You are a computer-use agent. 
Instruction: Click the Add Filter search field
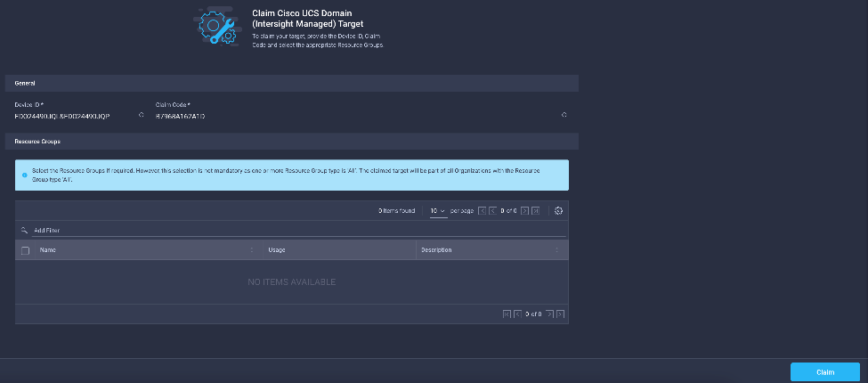point(299,230)
